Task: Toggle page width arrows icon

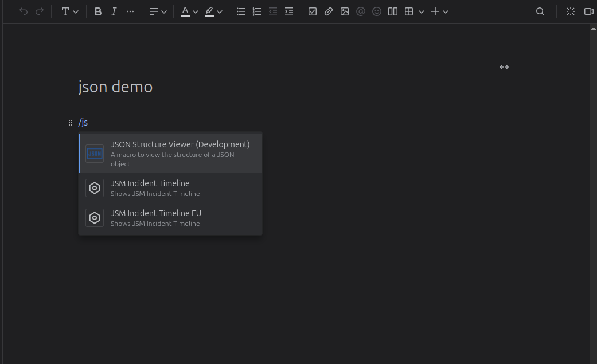Action: [504, 67]
